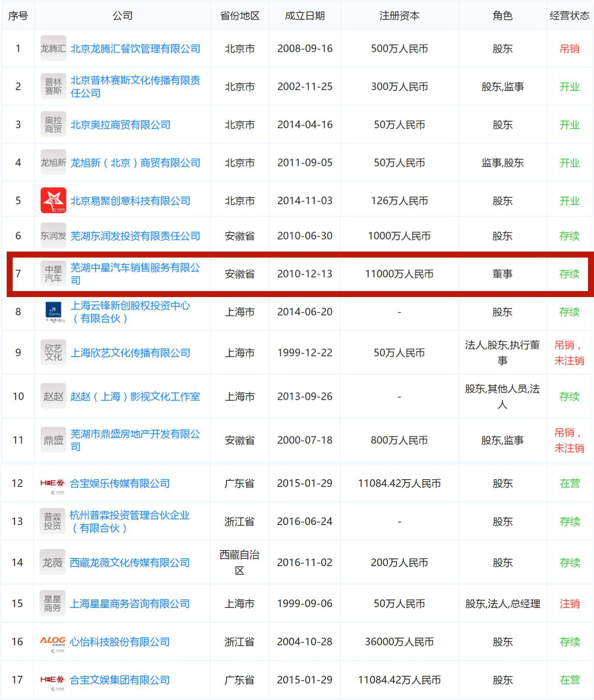
Task: Click the 省份地区 column header
Action: [240, 16]
